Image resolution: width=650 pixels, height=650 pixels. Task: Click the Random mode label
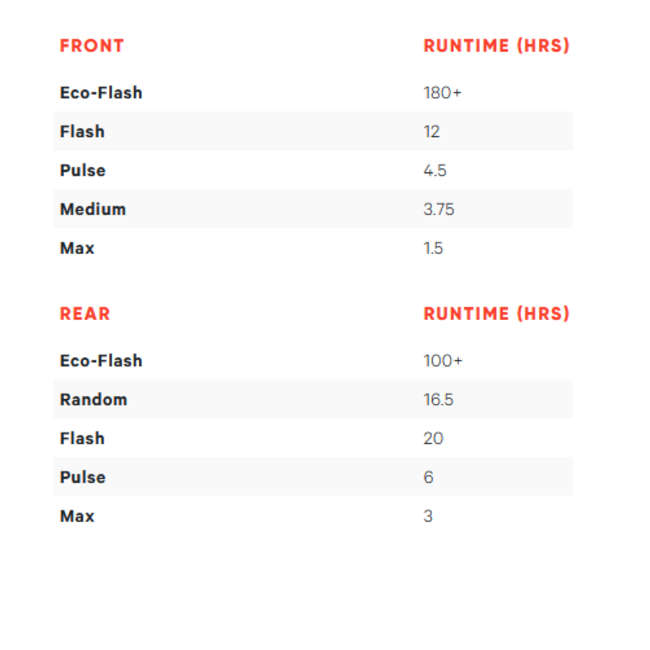pos(94,400)
